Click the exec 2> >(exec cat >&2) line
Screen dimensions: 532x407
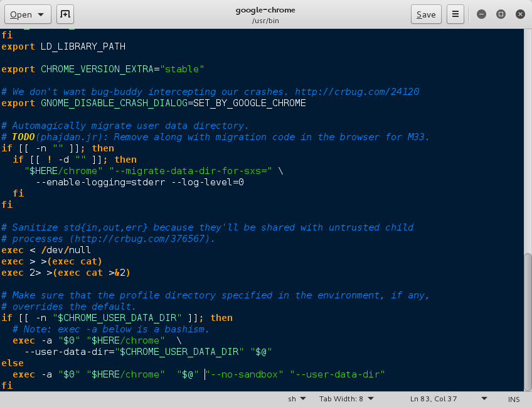(66, 273)
